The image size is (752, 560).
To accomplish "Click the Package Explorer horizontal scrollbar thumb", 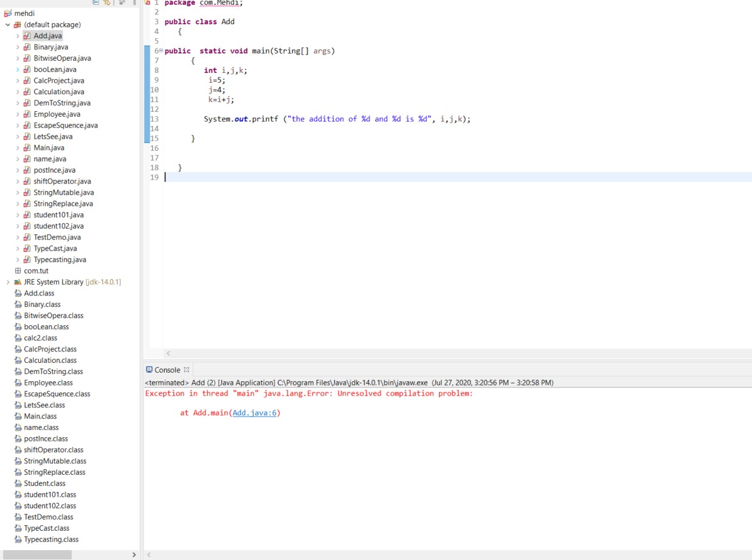I will tap(37, 555).
